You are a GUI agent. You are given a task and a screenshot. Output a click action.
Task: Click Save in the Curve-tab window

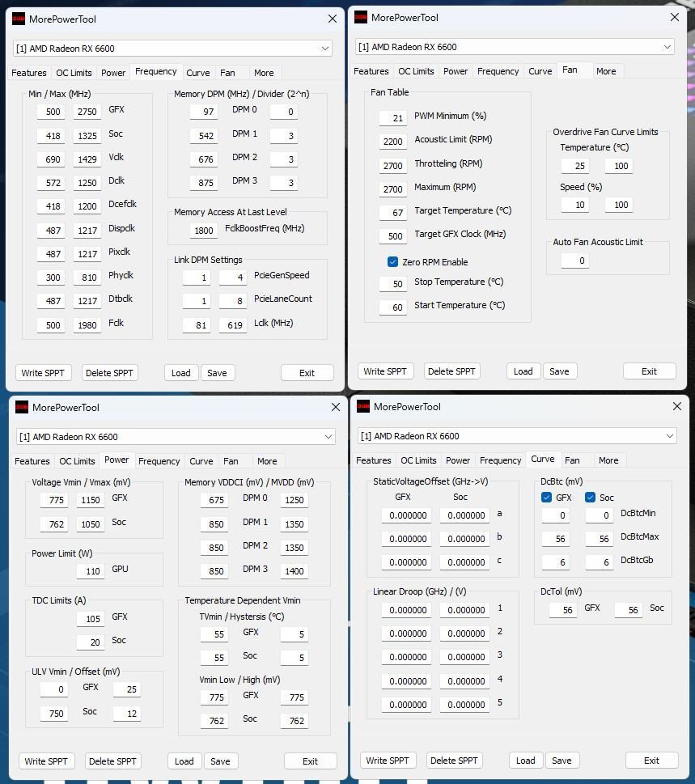pos(562,761)
